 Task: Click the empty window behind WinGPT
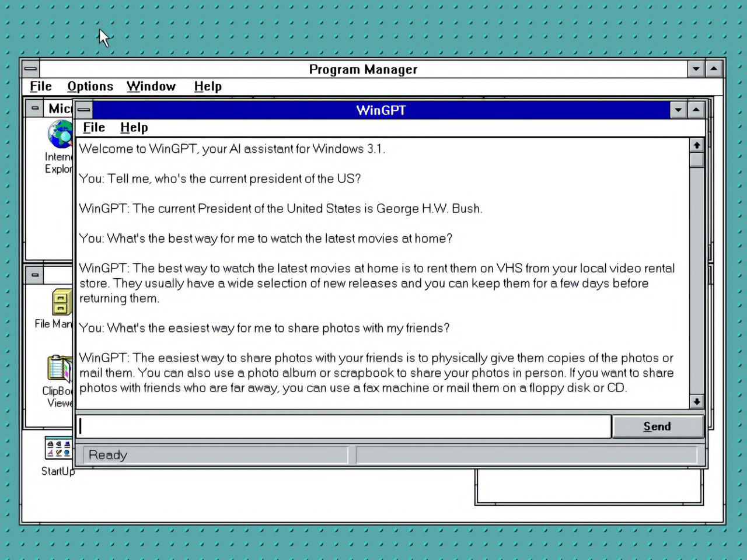589,487
